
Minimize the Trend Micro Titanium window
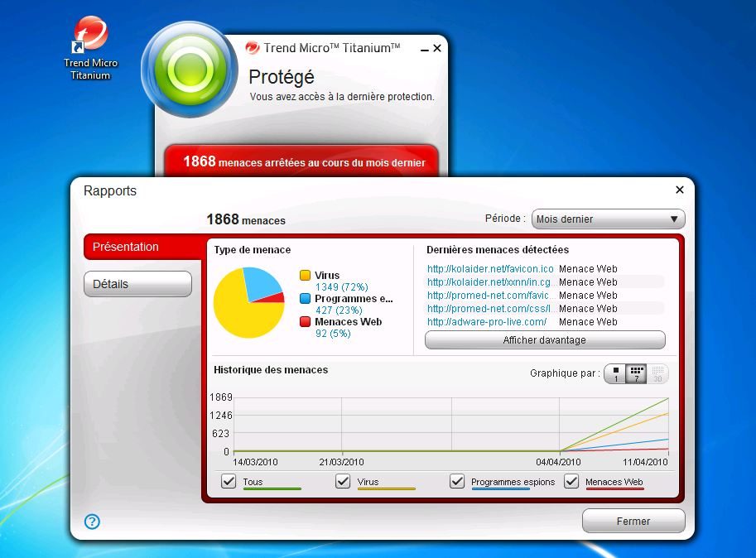click(421, 48)
